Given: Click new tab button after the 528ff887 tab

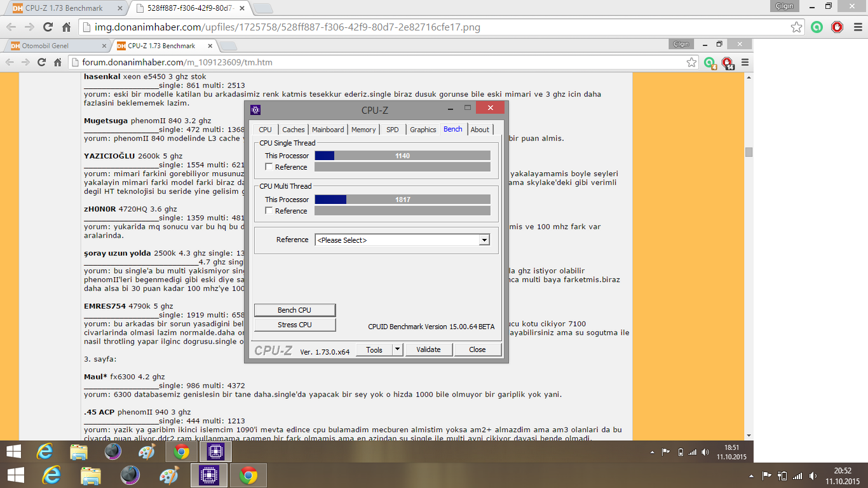Looking at the screenshot, I should pos(262,9).
